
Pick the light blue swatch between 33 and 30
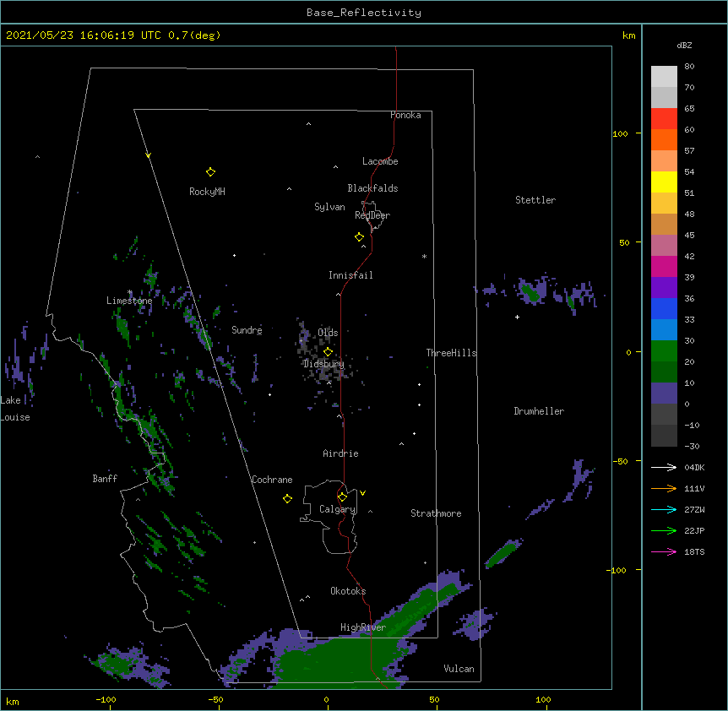(x=664, y=330)
